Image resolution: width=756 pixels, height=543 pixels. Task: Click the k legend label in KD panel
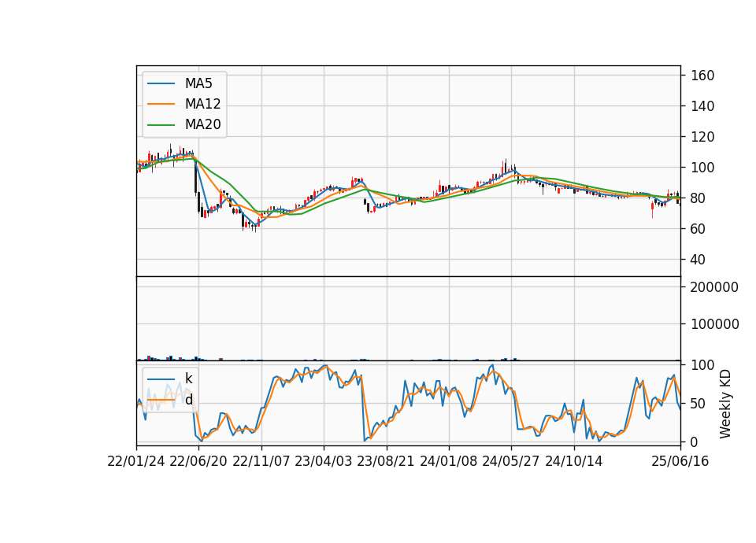[x=188, y=379]
